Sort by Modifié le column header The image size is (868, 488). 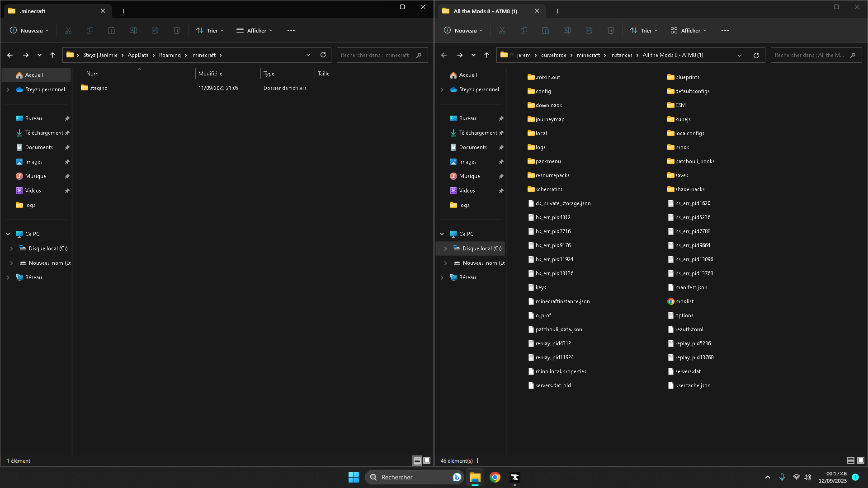[x=228, y=74]
